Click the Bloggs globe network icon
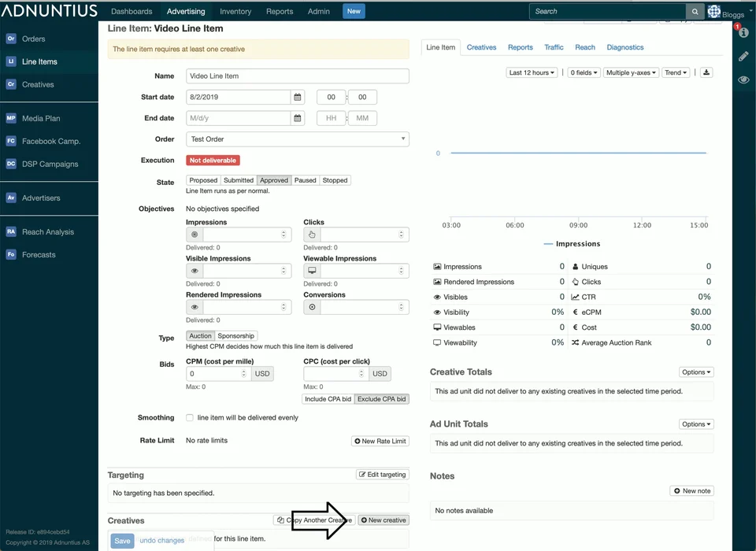Screen dimensions: 756x551 [x=714, y=11]
